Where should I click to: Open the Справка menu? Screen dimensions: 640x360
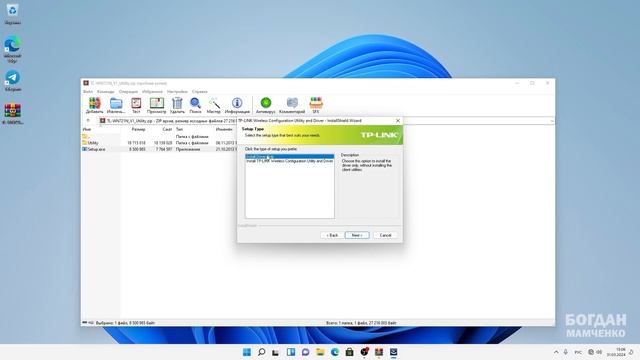tap(200, 91)
